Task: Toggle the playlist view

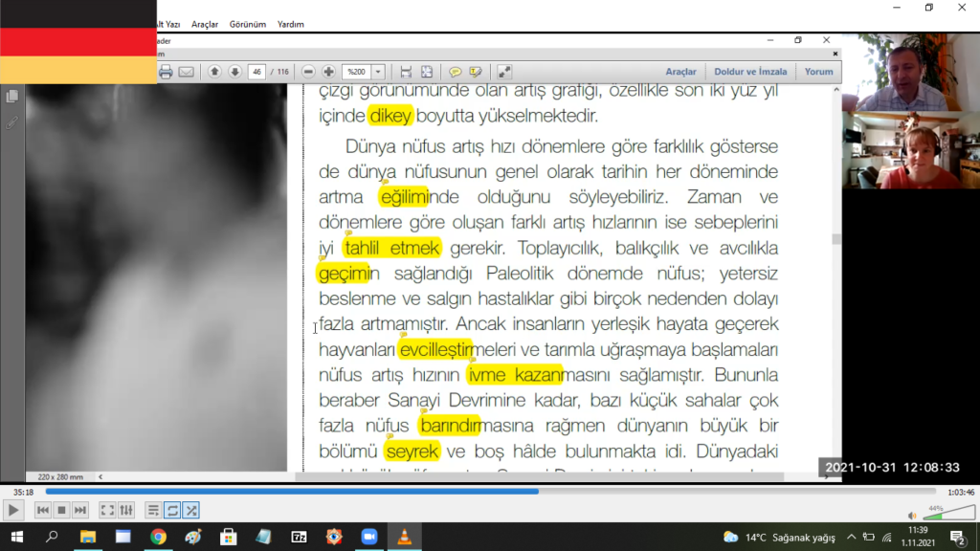Action: [153, 511]
